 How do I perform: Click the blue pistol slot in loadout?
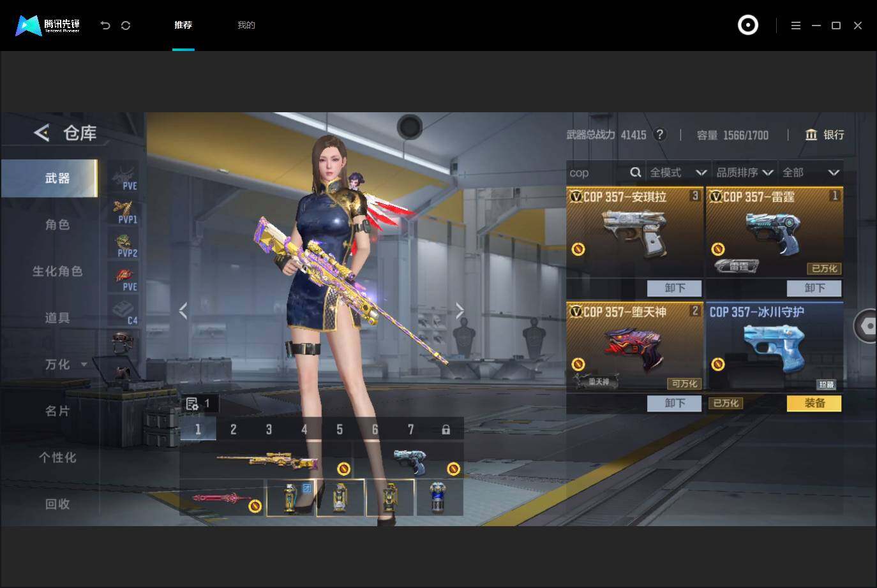tap(409, 460)
